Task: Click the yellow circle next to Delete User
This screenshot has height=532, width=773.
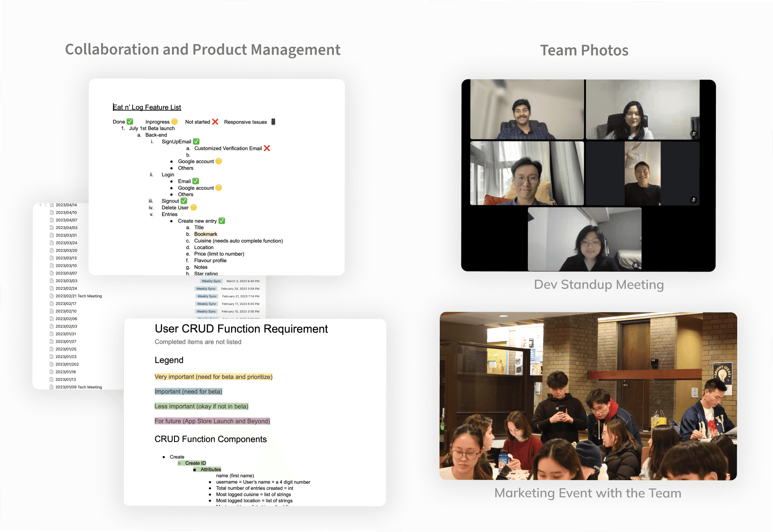Action: tap(193, 208)
